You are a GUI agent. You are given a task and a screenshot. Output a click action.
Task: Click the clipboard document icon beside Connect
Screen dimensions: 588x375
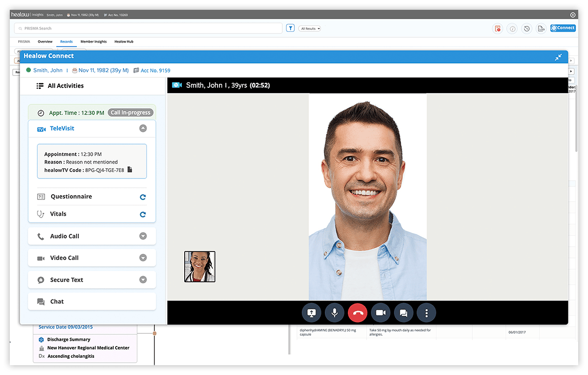(x=541, y=28)
